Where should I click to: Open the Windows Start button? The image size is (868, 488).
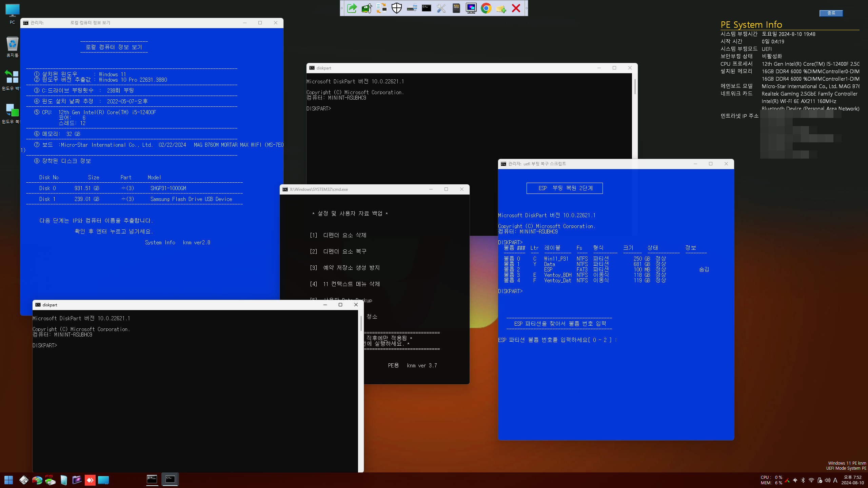(x=9, y=480)
